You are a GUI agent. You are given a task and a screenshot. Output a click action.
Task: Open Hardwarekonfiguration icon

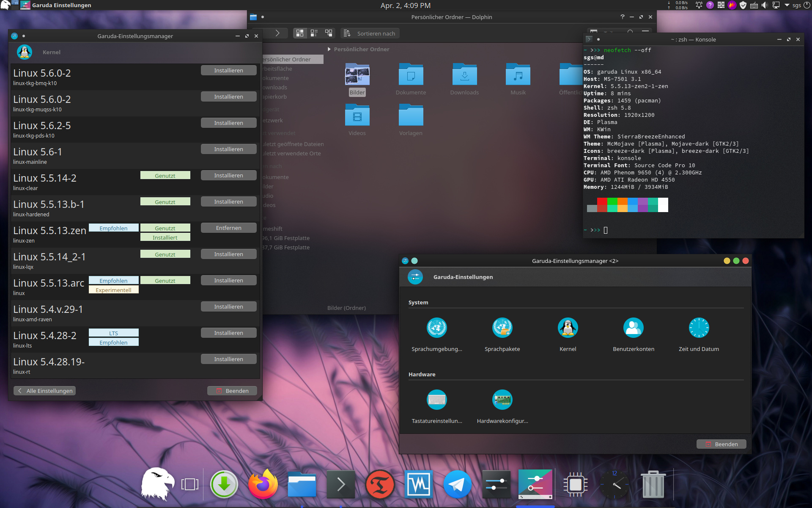pyautogui.click(x=502, y=400)
